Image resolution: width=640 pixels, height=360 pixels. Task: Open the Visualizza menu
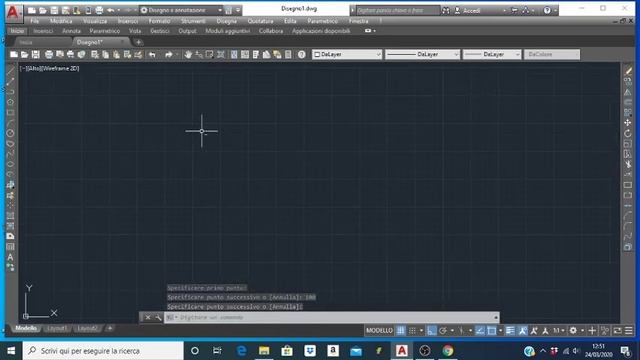click(x=95, y=21)
